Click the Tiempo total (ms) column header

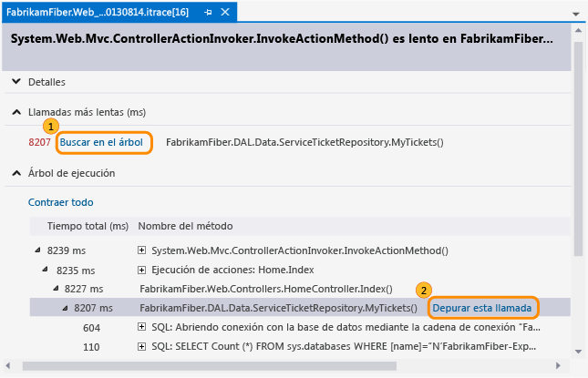pyautogui.click(x=88, y=225)
